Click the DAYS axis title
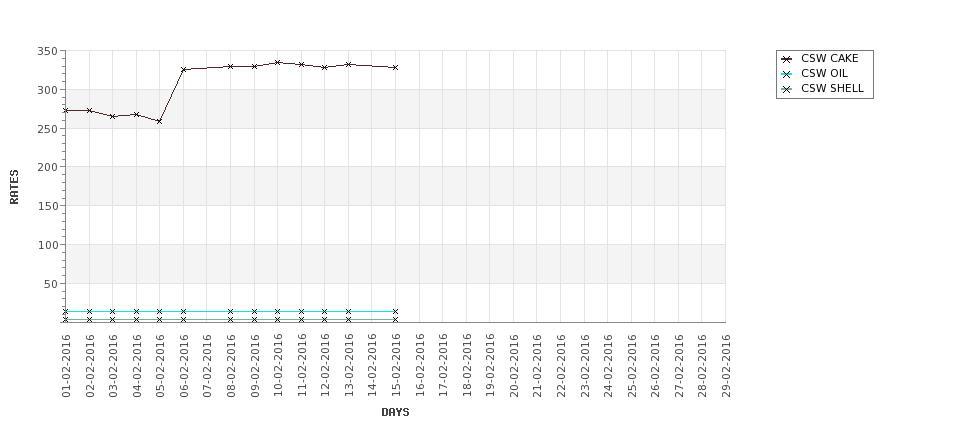Viewport: 975px width, 429px height. click(395, 412)
